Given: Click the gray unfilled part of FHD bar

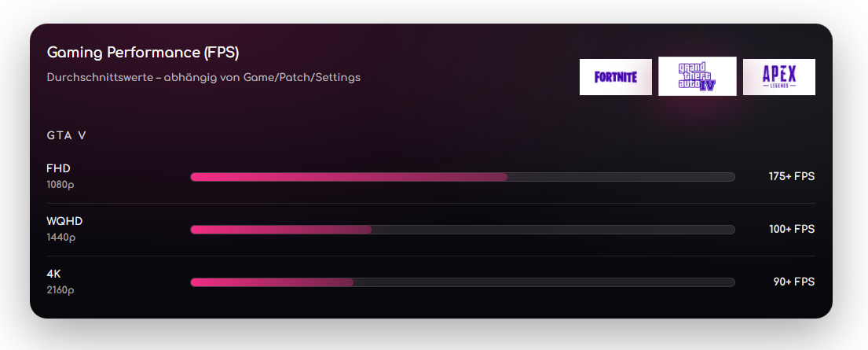Looking at the screenshot, I should (x=621, y=177).
